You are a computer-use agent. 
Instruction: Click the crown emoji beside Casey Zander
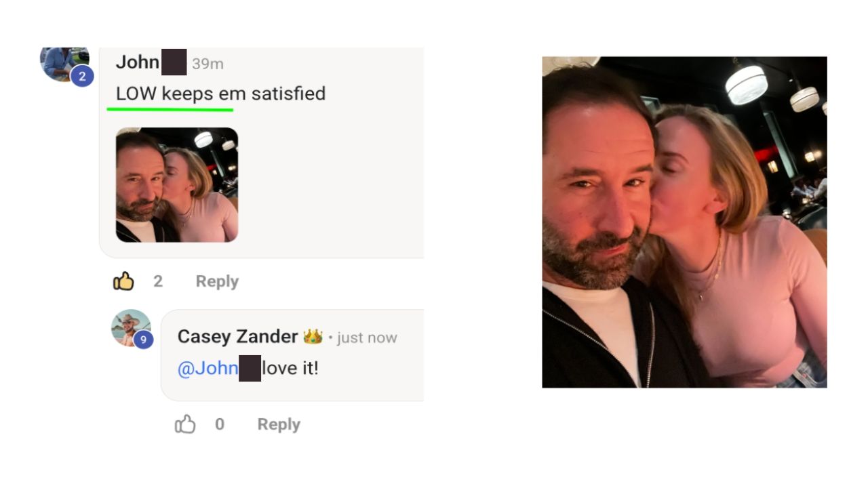[x=313, y=336]
